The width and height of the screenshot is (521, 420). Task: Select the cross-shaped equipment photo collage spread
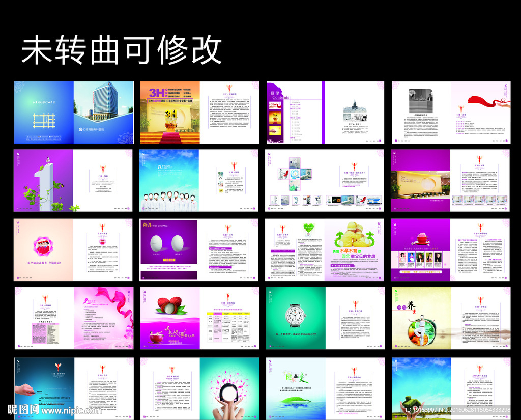324,180
